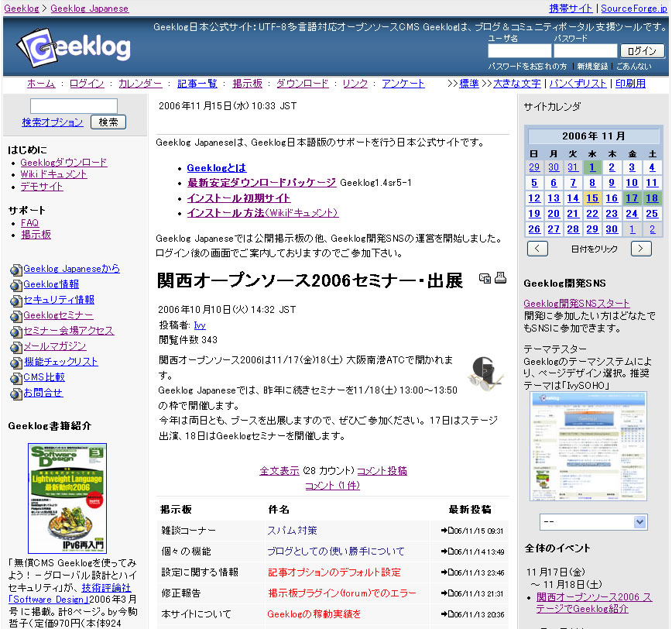
Task: Click the IvySOHO theme preview thumbnail
Action: pyautogui.click(x=588, y=447)
